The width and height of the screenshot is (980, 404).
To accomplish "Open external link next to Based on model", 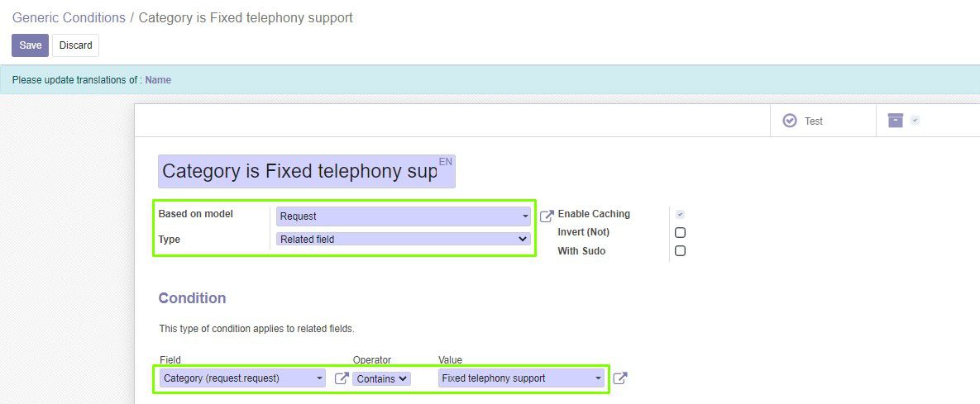I will coord(547,216).
